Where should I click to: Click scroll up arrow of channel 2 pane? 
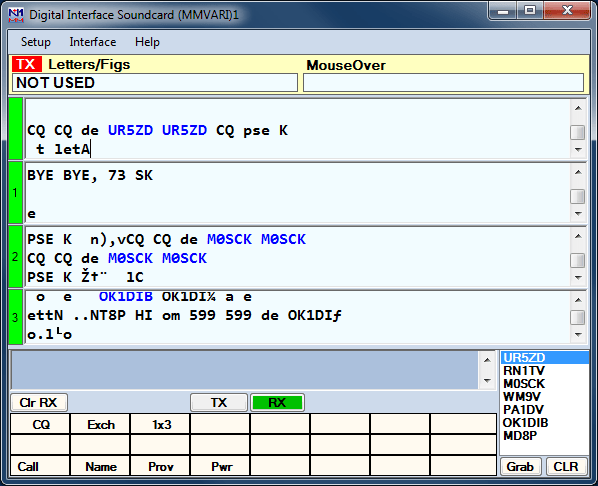(x=578, y=237)
